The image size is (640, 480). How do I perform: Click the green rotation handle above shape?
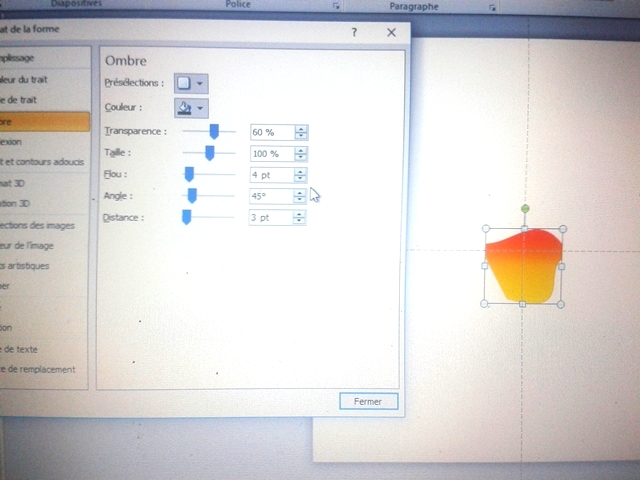pos(524,208)
